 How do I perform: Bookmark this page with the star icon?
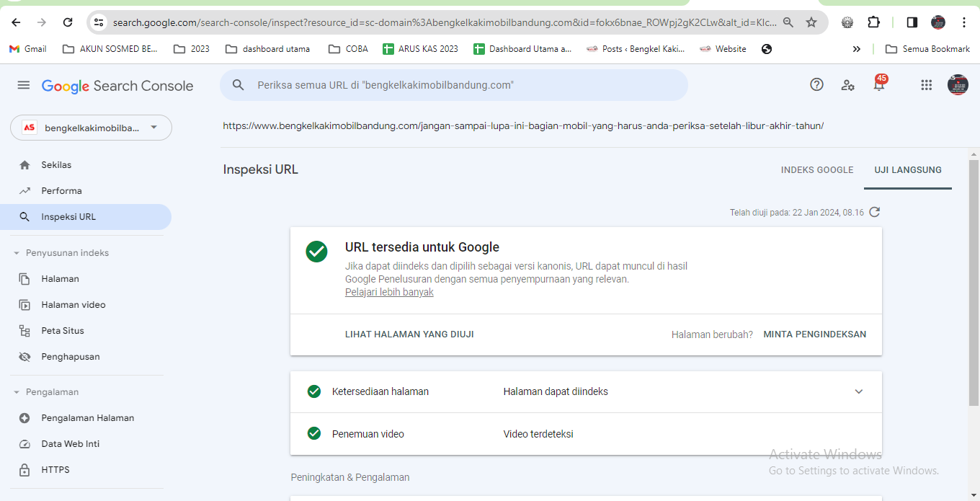(811, 22)
